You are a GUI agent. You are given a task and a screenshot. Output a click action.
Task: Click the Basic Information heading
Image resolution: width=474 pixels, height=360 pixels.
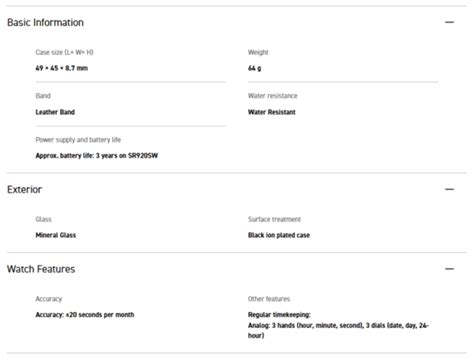click(x=45, y=22)
